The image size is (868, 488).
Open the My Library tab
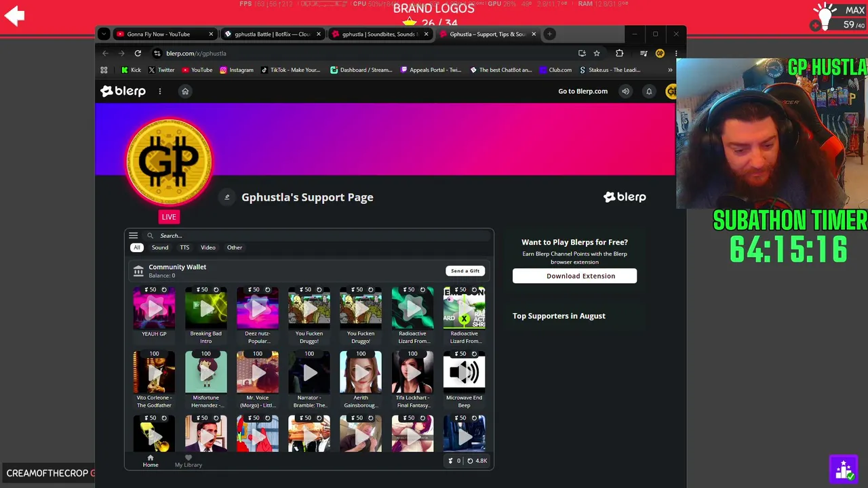[x=189, y=462]
